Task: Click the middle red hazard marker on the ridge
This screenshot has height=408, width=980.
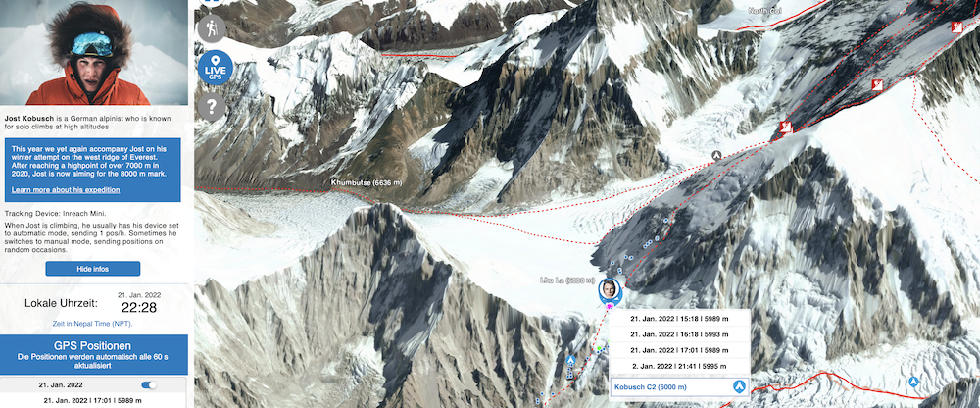Action: point(877,85)
